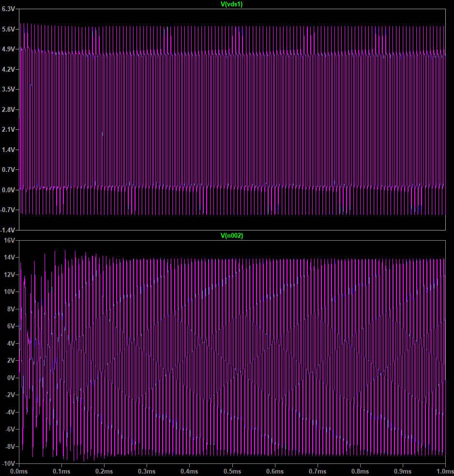This screenshot has width=454, height=476.
Task: Select the 4.9V axis tick label
Action: pyautogui.click(x=8, y=49)
